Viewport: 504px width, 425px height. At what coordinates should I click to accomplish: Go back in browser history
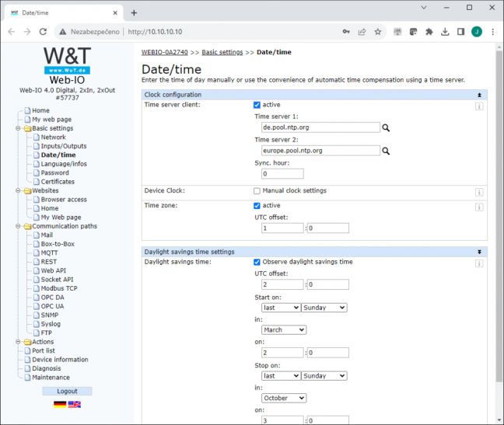12,32
